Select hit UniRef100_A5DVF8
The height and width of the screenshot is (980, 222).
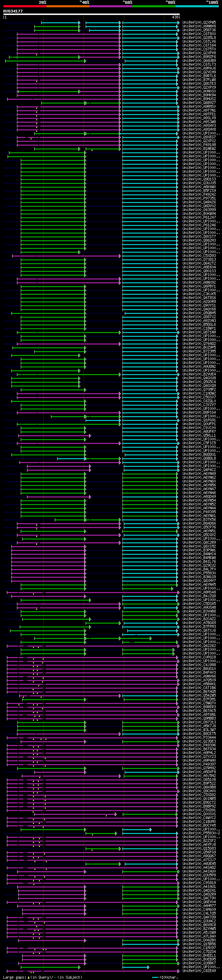tap(199, 772)
